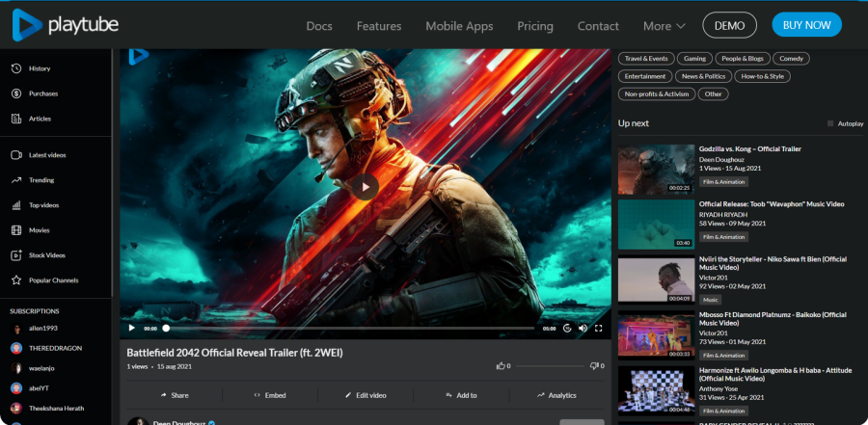868x425 pixels.
Task: Toggle the Autoplay checkbox
Action: click(x=830, y=123)
